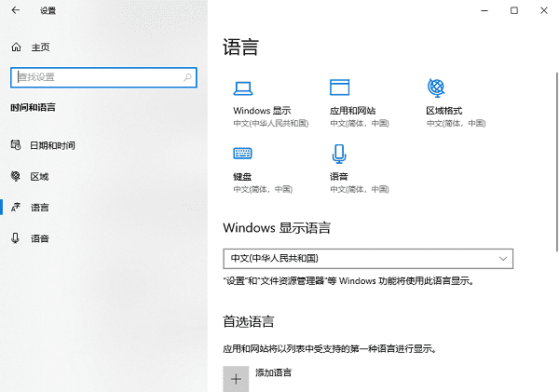Image resolution: width=559 pixels, height=392 pixels.
Task: Click the 时间和语言 section heading
Action: point(33,107)
